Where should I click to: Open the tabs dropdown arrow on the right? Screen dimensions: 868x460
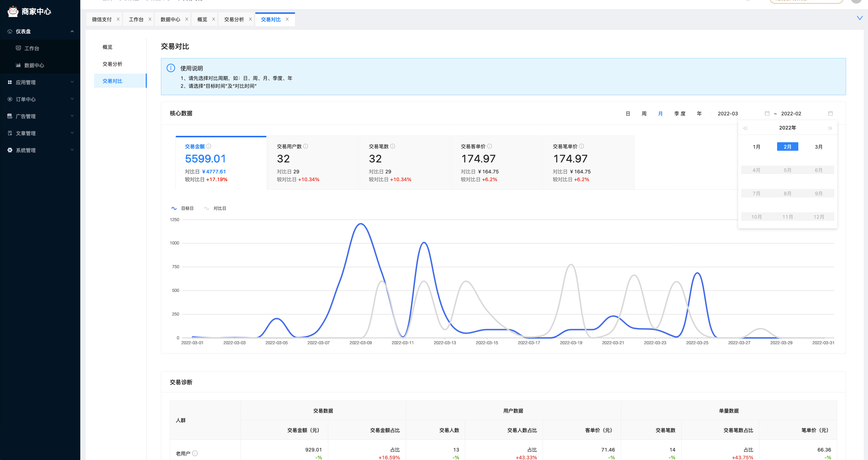[860, 18]
